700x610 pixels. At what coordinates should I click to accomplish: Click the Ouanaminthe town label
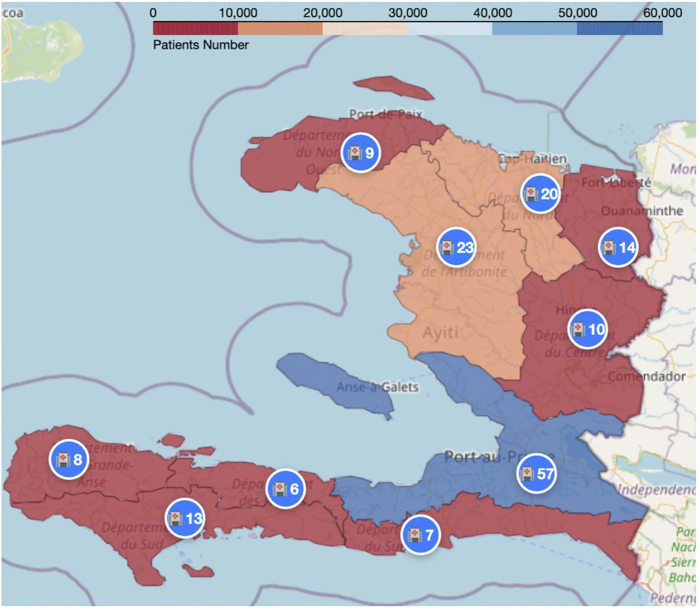coord(641,211)
